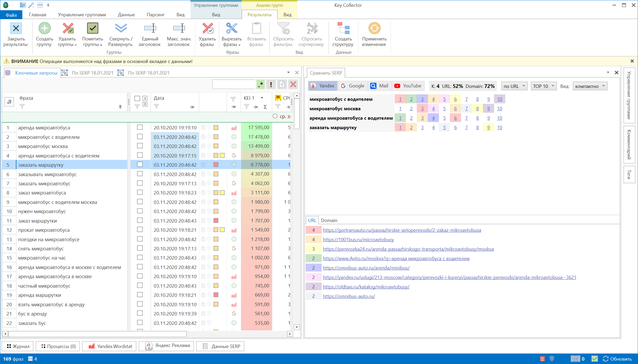Viewport: 638px width, 364px height.
Task: Switch to the Парсинг ribbon tab
Action: pyautogui.click(x=155, y=15)
